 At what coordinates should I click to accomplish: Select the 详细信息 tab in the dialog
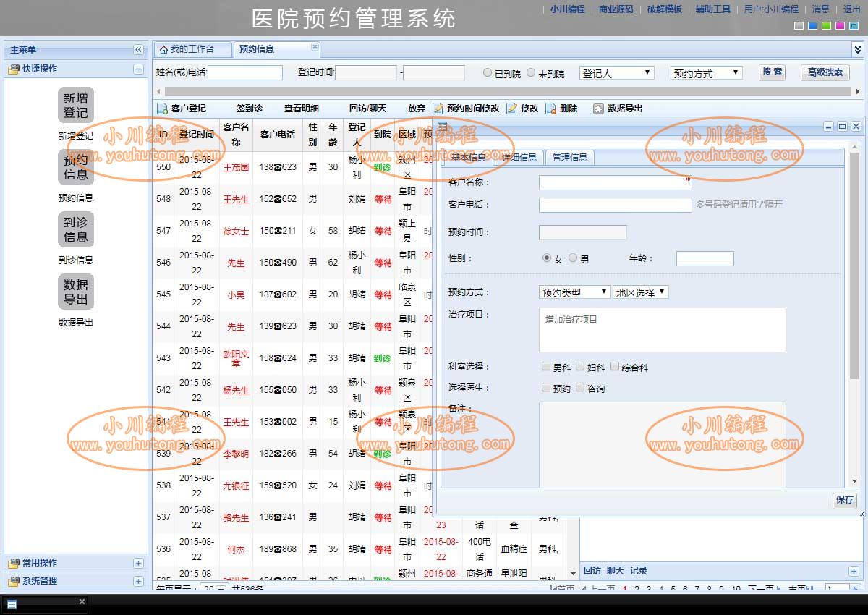[519, 157]
